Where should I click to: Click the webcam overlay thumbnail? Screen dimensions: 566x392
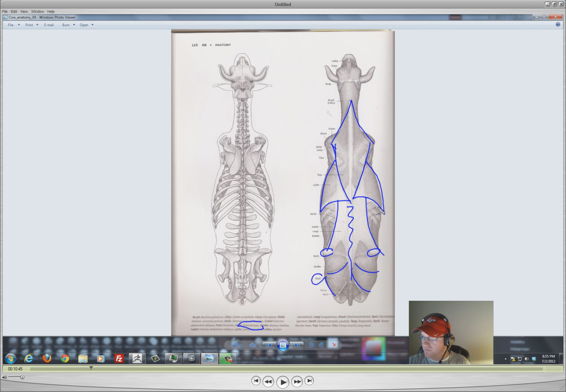coord(451,333)
